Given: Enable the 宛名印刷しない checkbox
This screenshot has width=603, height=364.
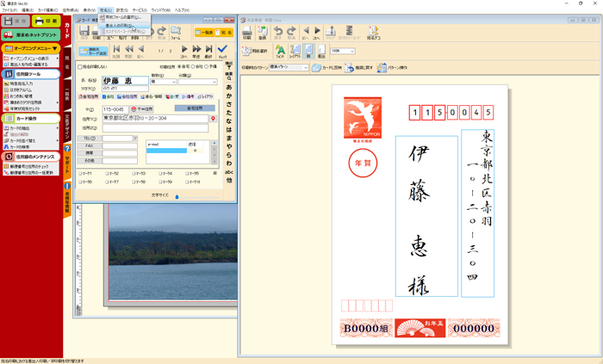Looking at the screenshot, I should (x=80, y=66).
